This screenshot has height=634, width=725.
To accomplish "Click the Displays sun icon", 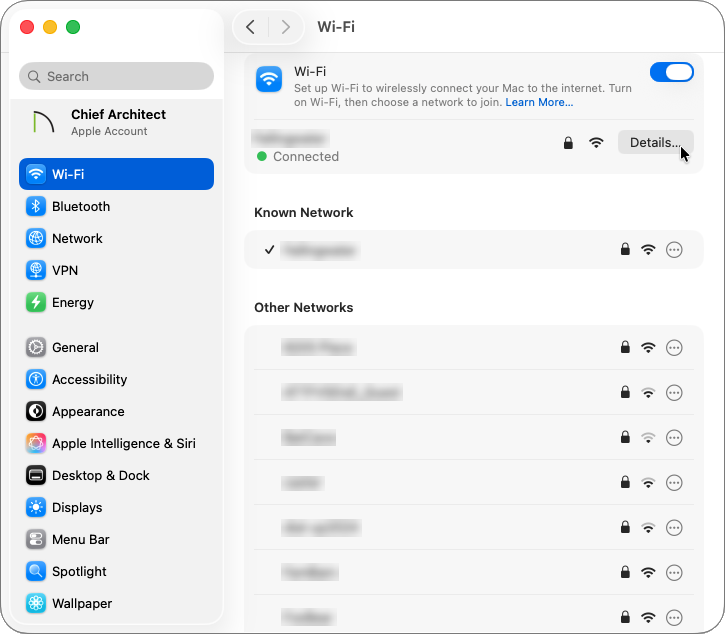I will point(36,507).
